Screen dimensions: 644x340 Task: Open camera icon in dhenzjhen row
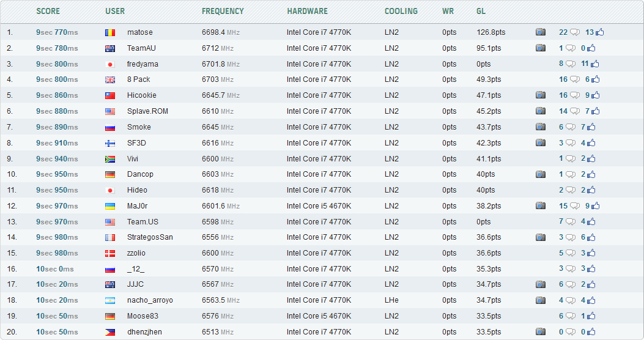[x=541, y=332]
